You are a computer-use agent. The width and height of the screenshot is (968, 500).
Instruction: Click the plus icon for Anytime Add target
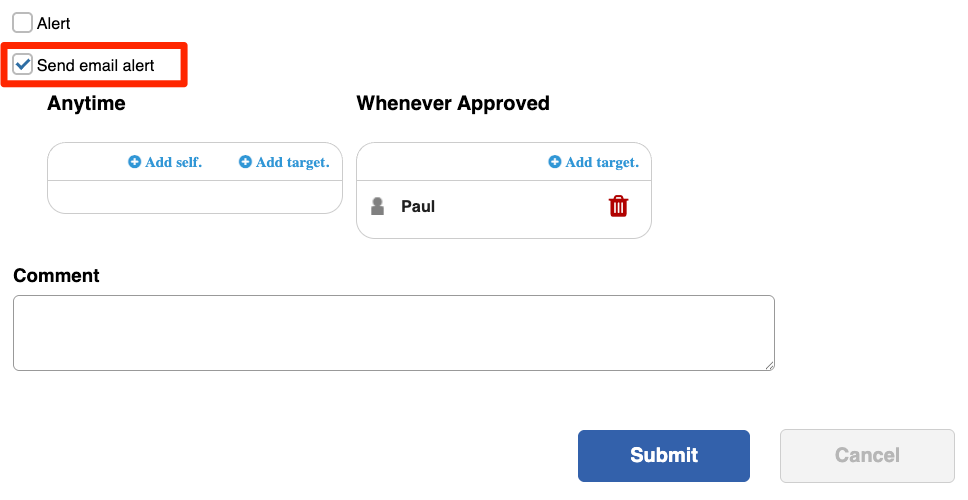tap(245, 162)
